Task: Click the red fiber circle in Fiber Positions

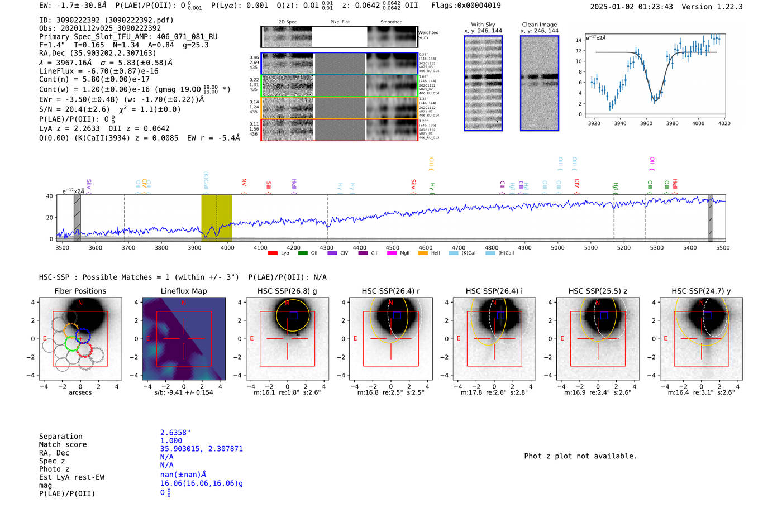Action: [84, 349]
